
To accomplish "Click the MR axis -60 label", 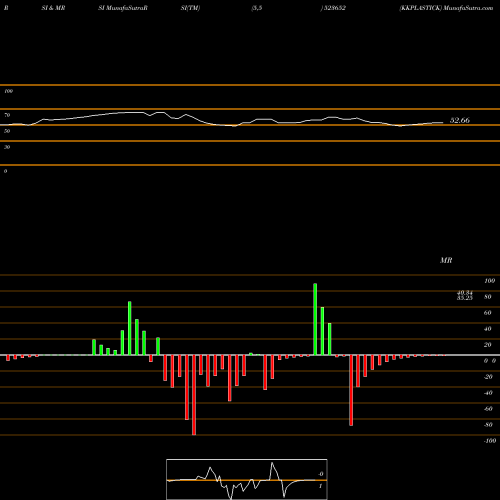I will pos(488,409).
